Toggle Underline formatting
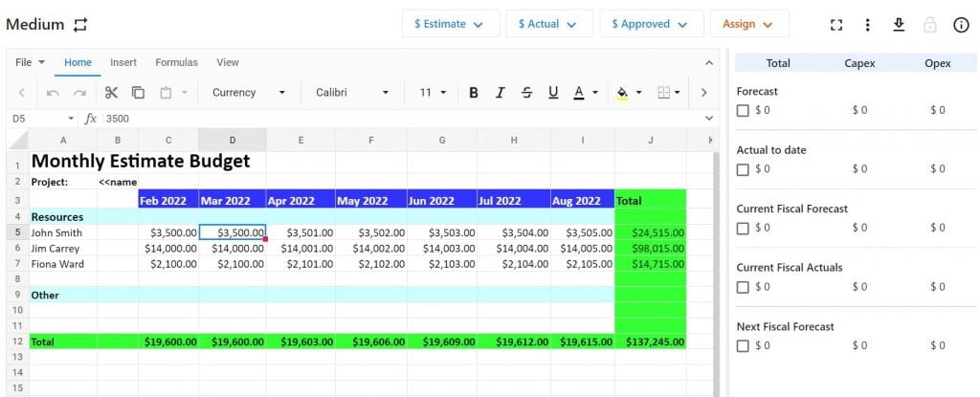 [553, 93]
